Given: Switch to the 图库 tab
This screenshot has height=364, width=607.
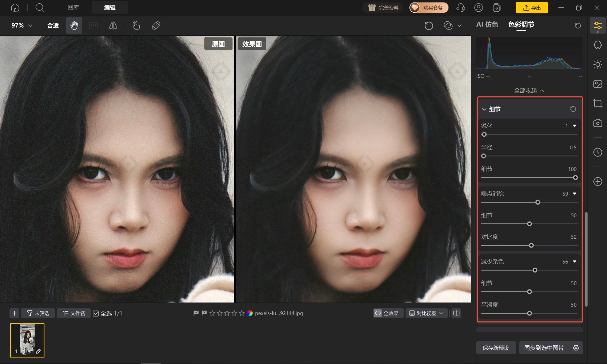Looking at the screenshot, I should [x=73, y=8].
